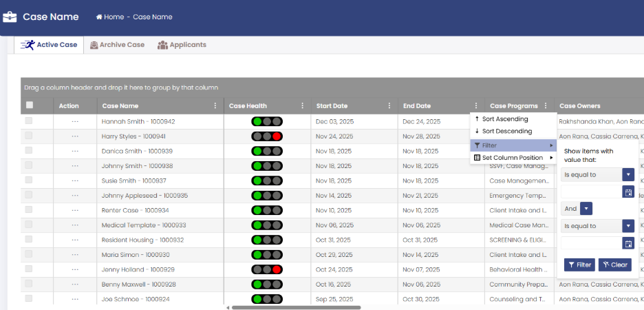644x310 pixels.
Task: Check the box for Renter Case row
Action: [29, 209]
